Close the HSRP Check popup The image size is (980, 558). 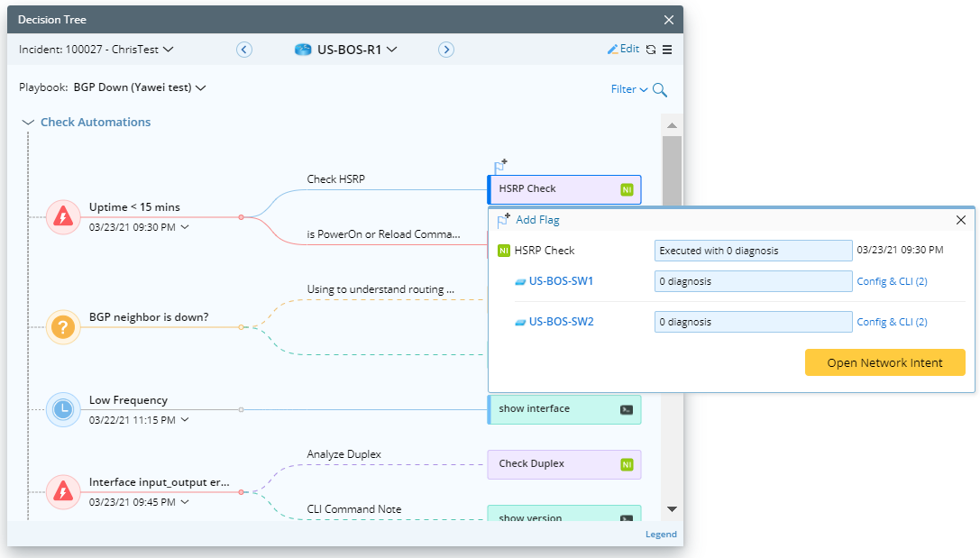(961, 220)
